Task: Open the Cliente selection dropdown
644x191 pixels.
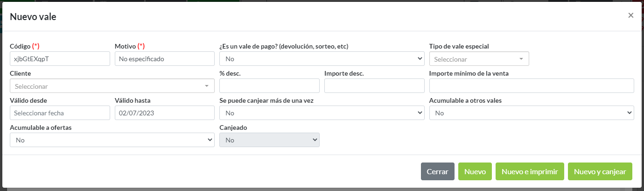Action: [112, 86]
